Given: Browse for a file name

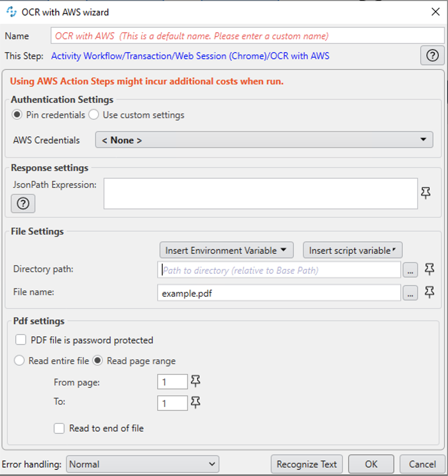Looking at the screenshot, I should coord(410,293).
